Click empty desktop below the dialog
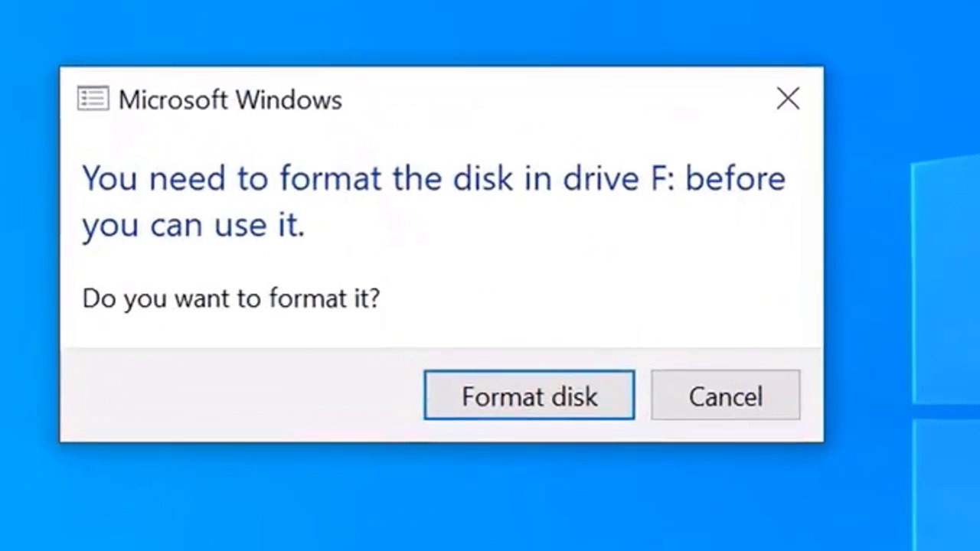The height and width of the screenshot is (551, 980). pos(441,497)
